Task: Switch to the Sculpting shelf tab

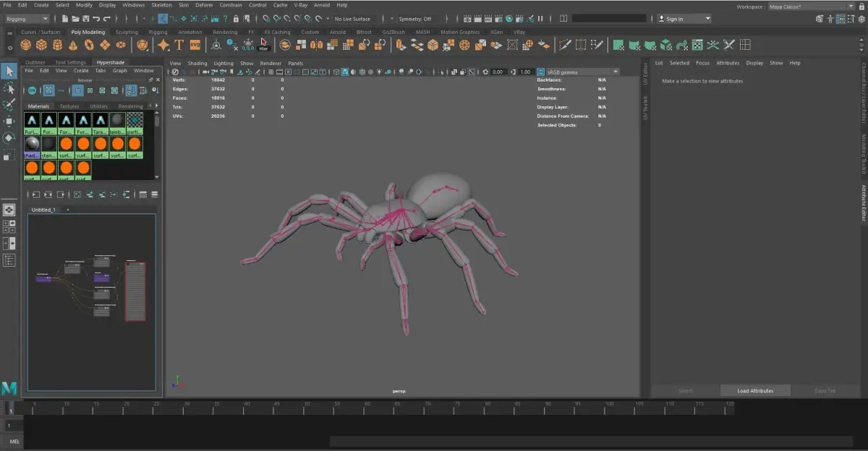Action: [x=127, y=33]
